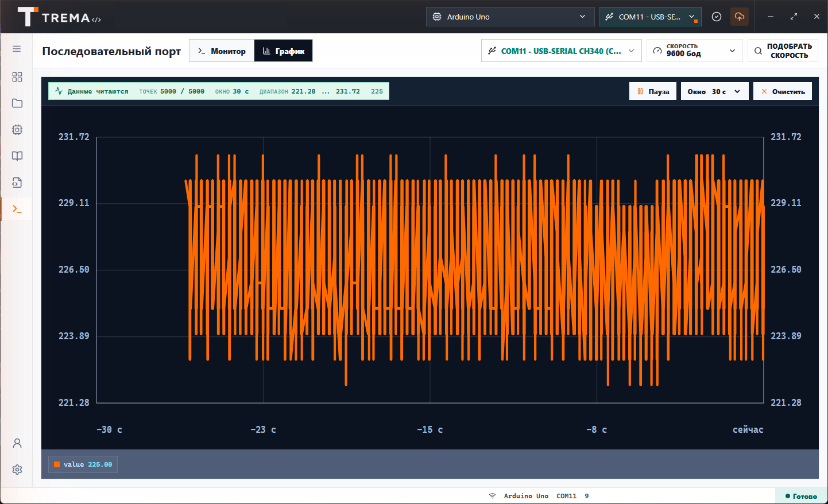The width and height of the screenshot is (828, 504).
Task: Click the Очистить button
Action: [x=783, y=91]
